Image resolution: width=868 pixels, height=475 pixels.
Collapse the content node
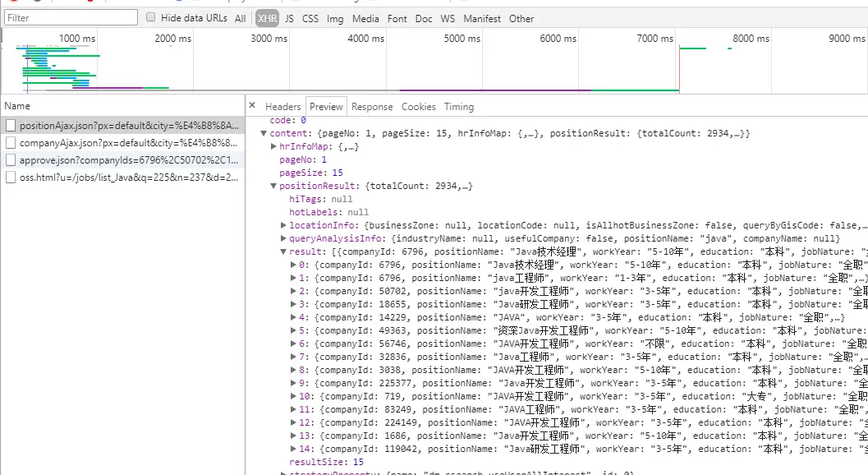tap(264, 134)
